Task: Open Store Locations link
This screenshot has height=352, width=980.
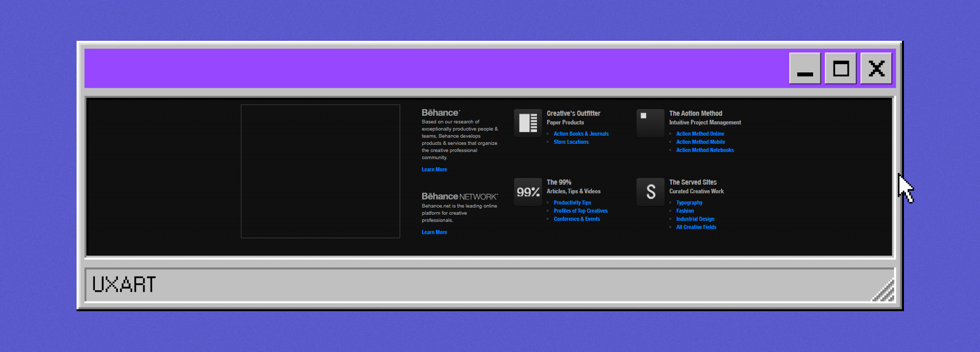Action: coord(571,142)
